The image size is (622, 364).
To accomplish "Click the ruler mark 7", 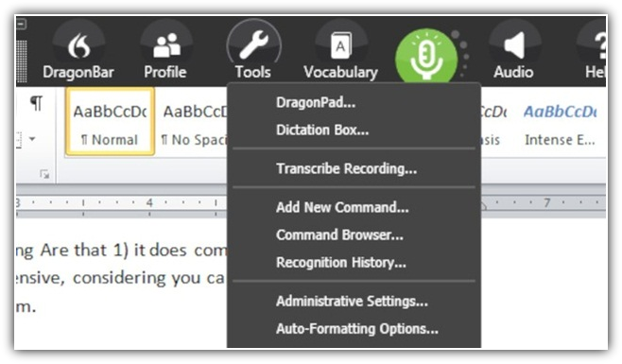I will click(546, 203).
